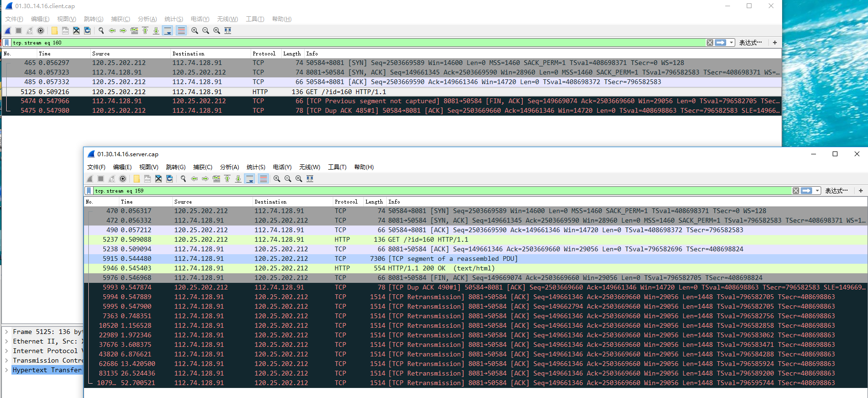Screen dimensions: 868x398
Task: Click go back arrow in client window toolbar
Action: click(x=112, y=31)
